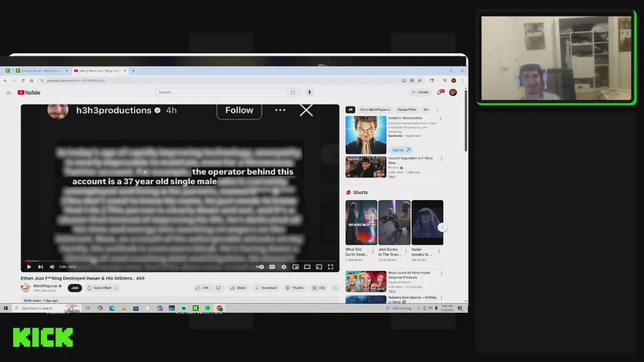The width and height of the screenshot is (644, 362).
Task: Toggle the autoplay switch in player
Action: pos(260,267)
